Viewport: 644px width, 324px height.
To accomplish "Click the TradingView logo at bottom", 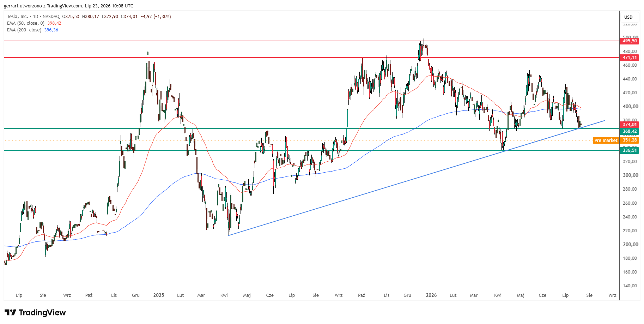I will [x=35, y=313].
